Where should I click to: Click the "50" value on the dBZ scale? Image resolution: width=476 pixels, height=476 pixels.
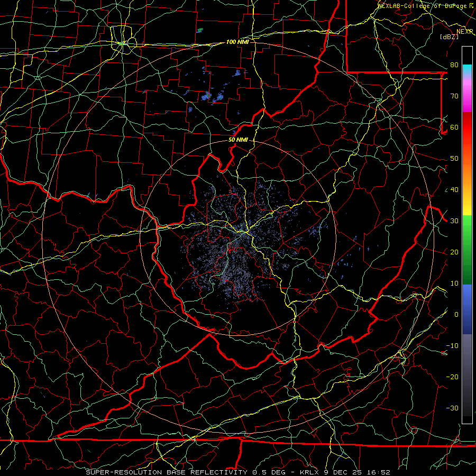[454, 159]
